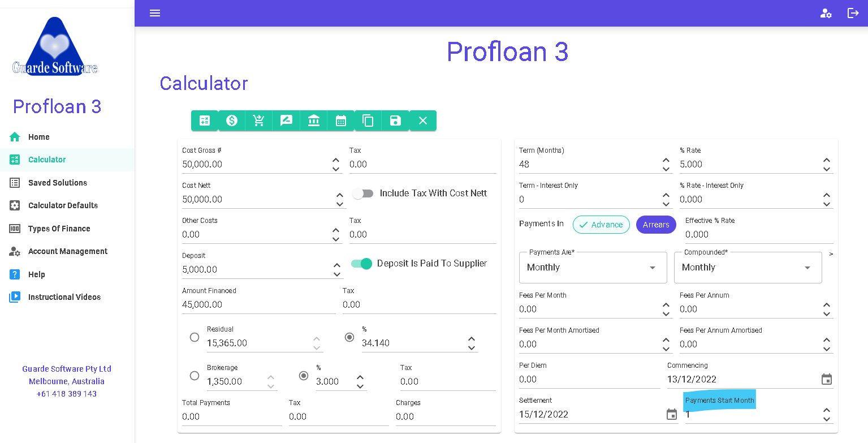The height and width of the screenshot is (443, 868).
Task: Click the logout icon in top bar
Action: tap(853, 13)
